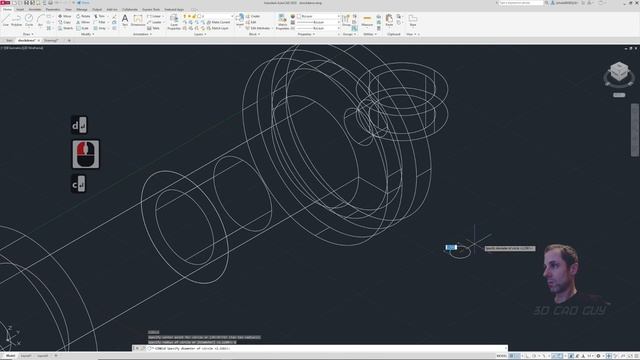Switch to the Parametric ribbon tab
Screen dimensions: 640x360
coord(53,9)
